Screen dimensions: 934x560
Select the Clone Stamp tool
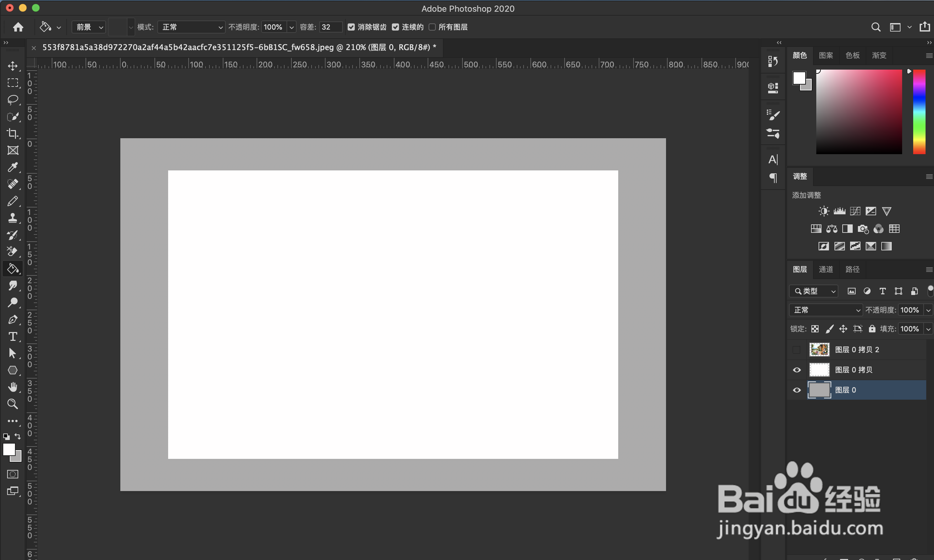[12, 218]
